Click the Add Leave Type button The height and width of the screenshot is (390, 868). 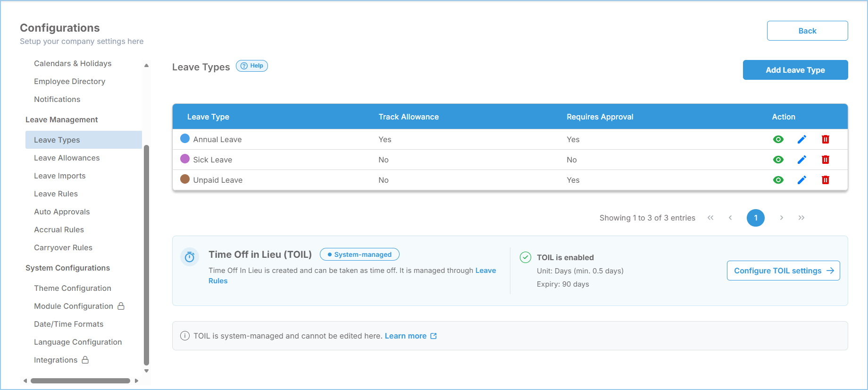[x=795, y=70]
